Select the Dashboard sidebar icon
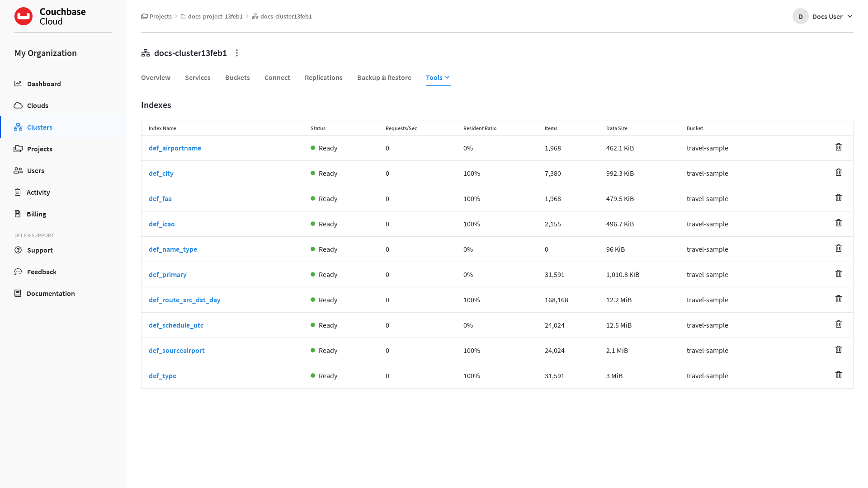Image resolution: width=868 pixels, height=488 pixels. click(18, 84)
